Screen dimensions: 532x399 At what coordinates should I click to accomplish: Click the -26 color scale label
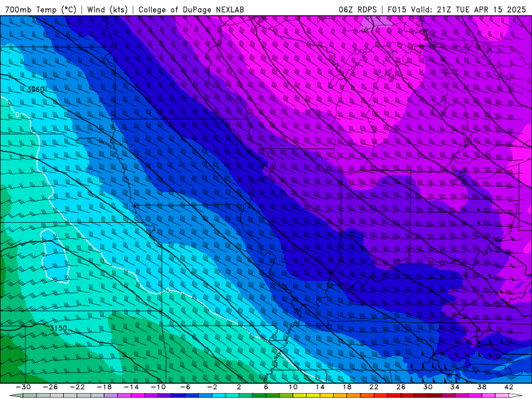coord(51,387)
